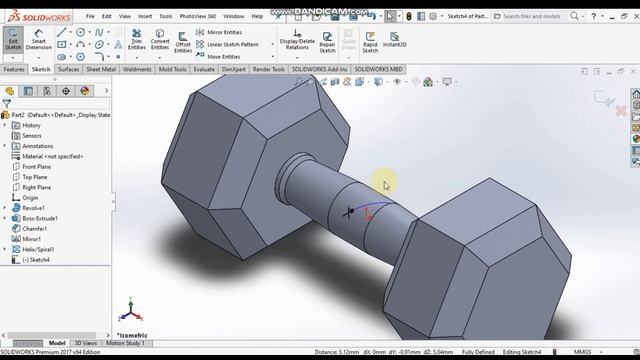Screen dimensions: 640x360
Task: Open the Line tool dropdown arrow
Action: pos(71,32)
